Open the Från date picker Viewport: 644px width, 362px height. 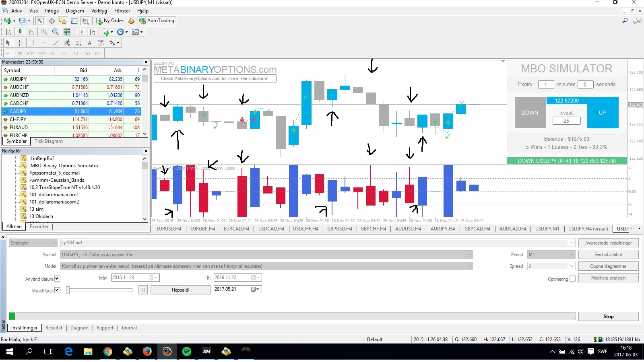click(x=135, y=278)
